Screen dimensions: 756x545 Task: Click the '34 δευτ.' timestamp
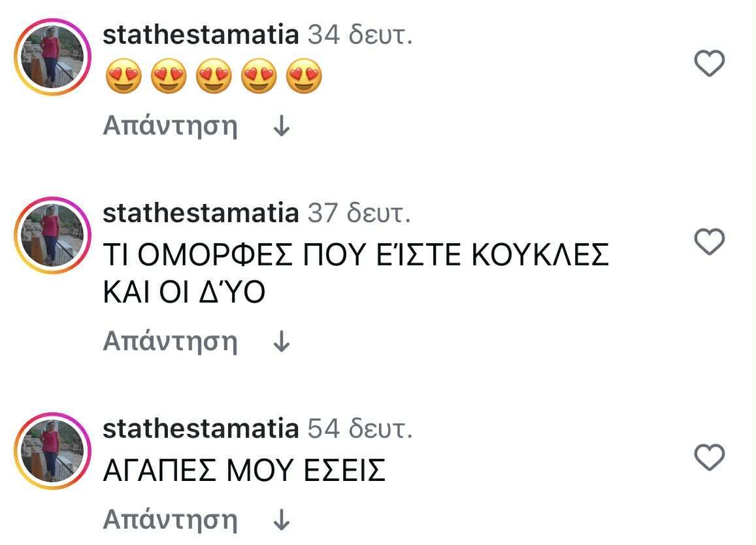coord(359,35)
